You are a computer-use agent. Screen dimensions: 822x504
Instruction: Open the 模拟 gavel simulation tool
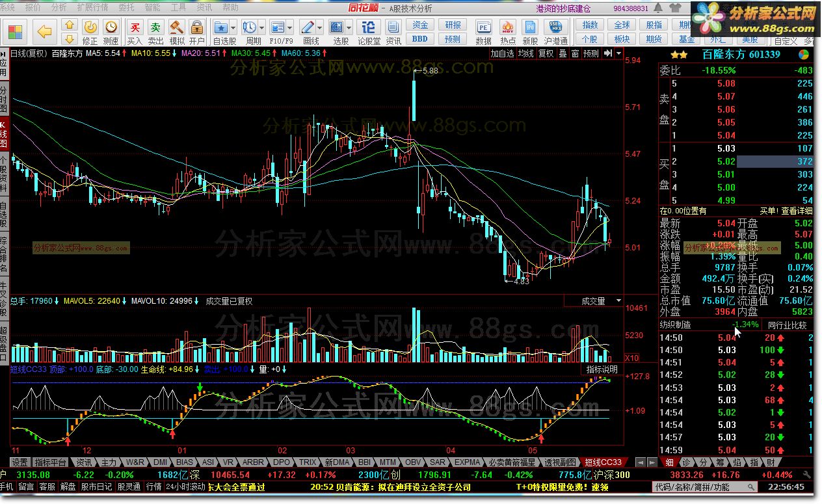click(x=176, y=27)
